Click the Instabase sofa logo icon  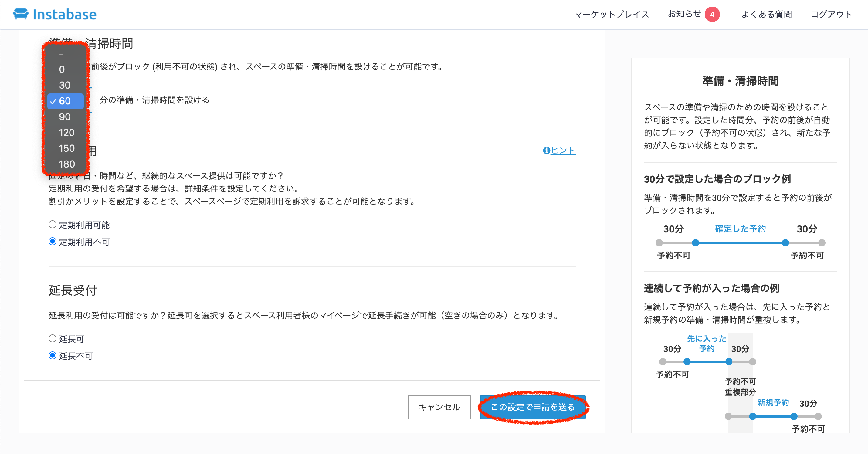point(21,14)
